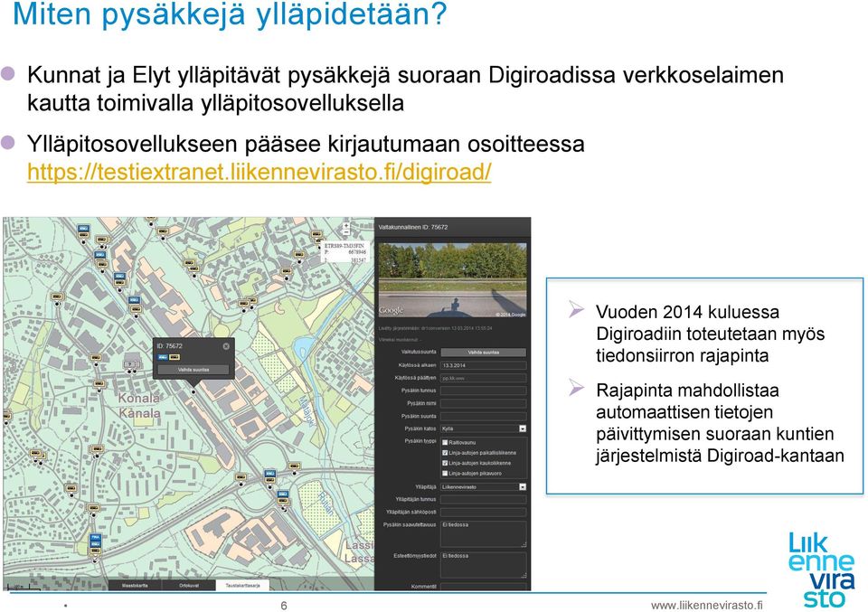Click into the Pysäkin tunnus field

(483, 391)
